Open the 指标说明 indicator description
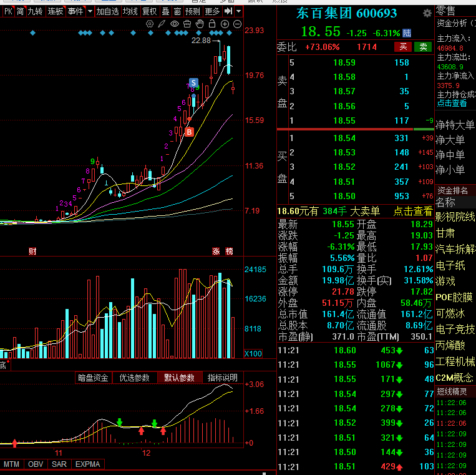Screen dimensions: 476x475 tap(223, 378)
